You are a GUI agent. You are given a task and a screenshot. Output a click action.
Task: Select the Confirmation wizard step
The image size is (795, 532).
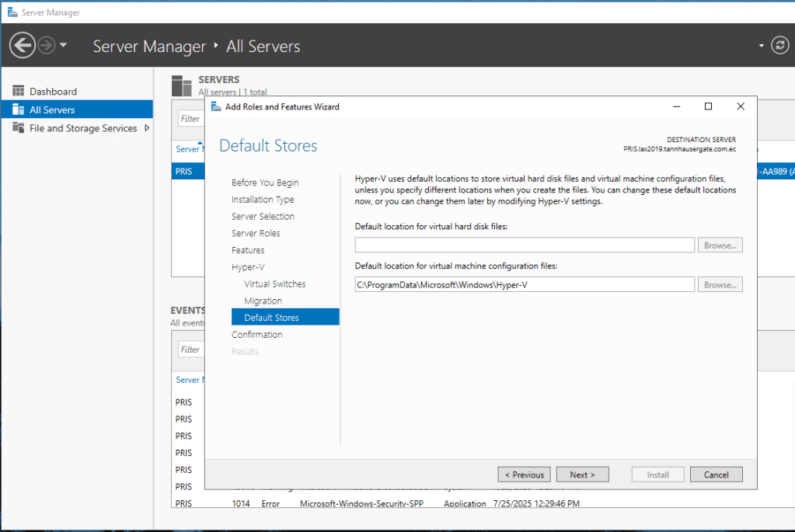click(256, 335)
